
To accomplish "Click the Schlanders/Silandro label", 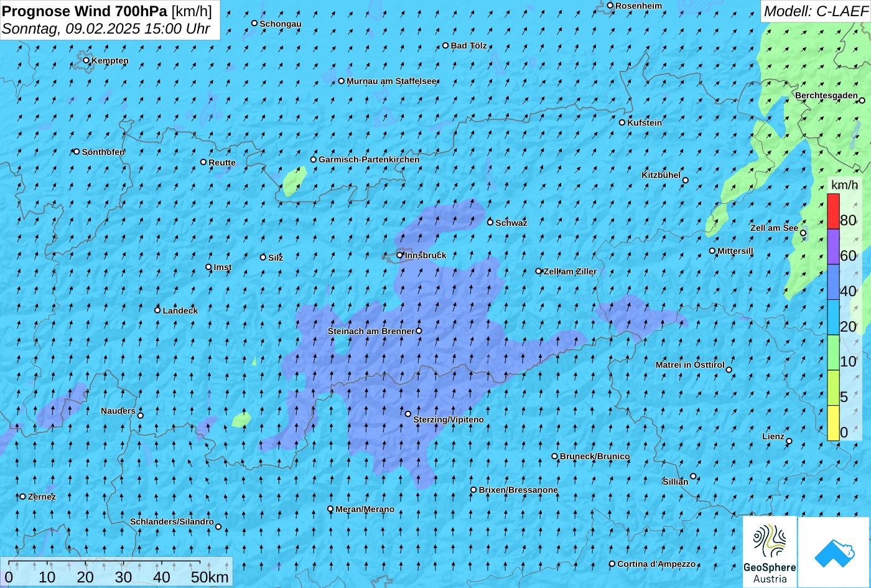I will 172,521.
